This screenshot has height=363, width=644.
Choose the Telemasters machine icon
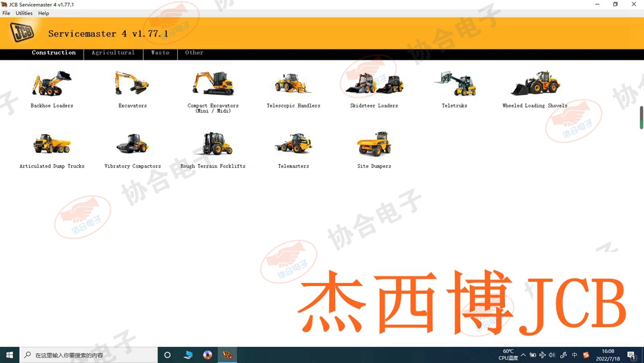(x=293, y=143)
